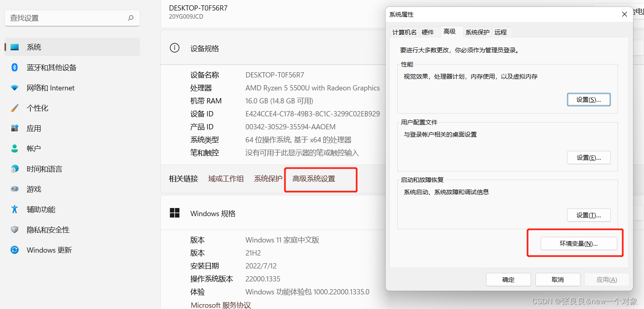
Task: Select install date 2022/7/12 text
Action: tap(261, 266)
